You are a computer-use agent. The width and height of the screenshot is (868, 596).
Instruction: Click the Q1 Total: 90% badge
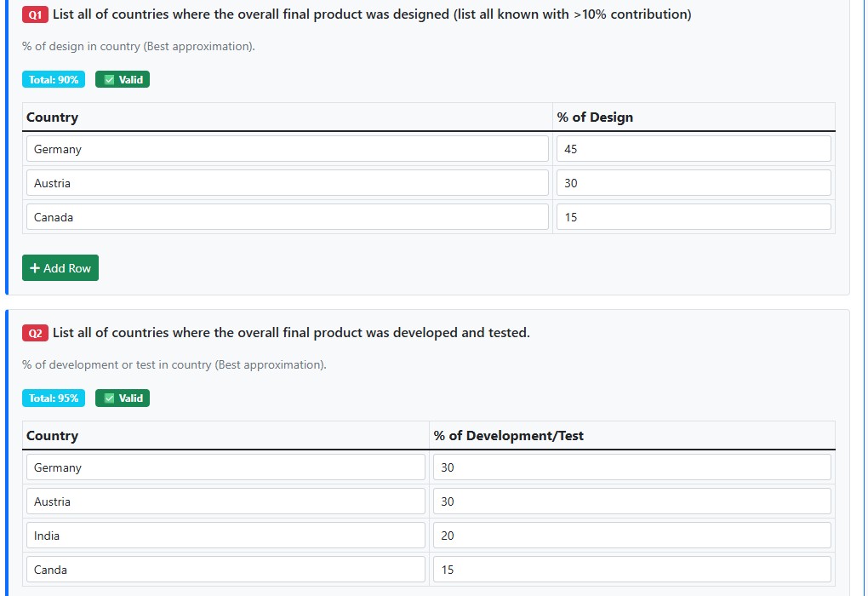(54, 80)
